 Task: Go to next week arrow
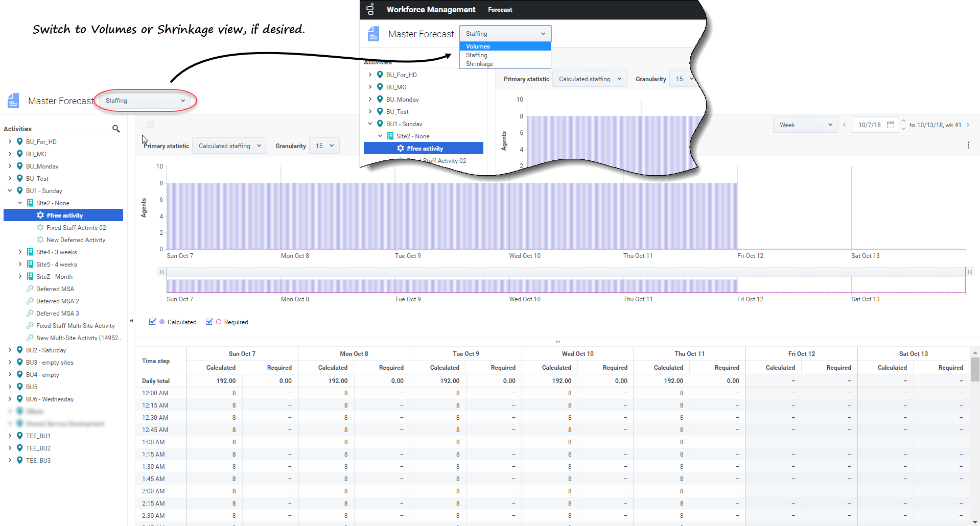[968, 125]
